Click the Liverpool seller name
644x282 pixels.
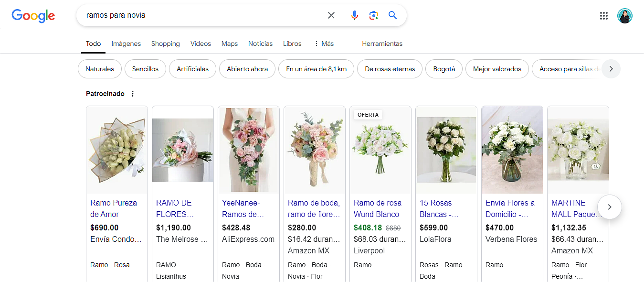pyautogui.click(x=369, y=250)
